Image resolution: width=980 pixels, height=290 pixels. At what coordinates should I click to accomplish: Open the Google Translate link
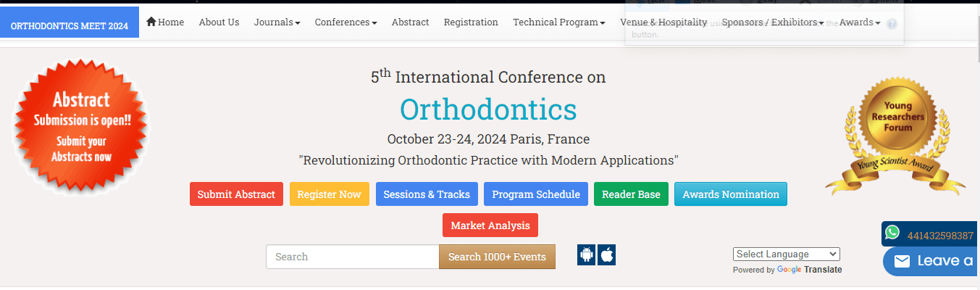pyautogui.click(x=809, y=270)
